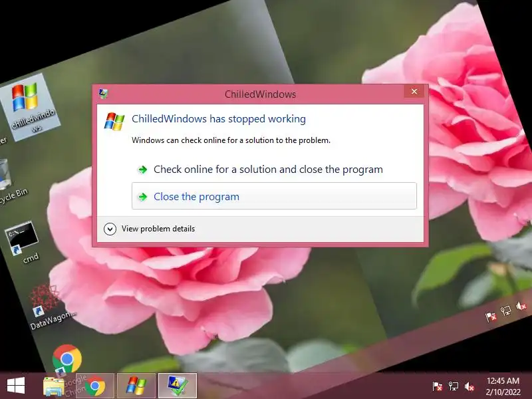Click "Windows can check online" message text
The width and height of the screenshot is (532, 399).
tap(231, 140)
